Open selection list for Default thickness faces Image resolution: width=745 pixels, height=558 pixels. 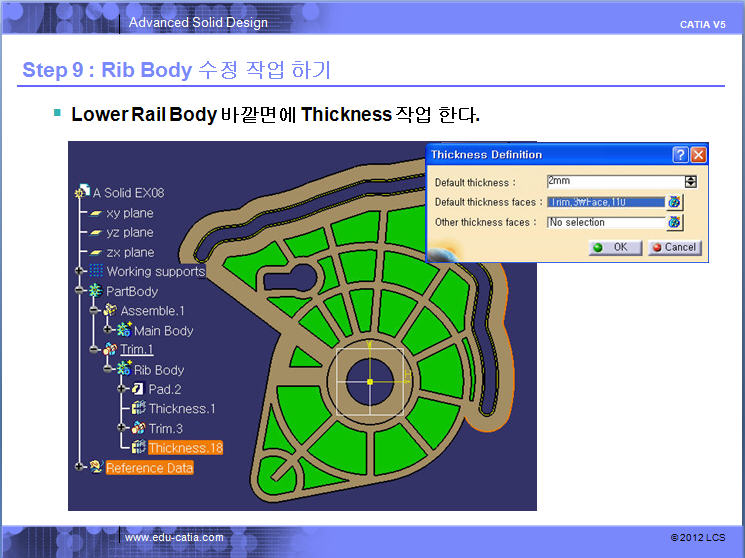(675, 202)
